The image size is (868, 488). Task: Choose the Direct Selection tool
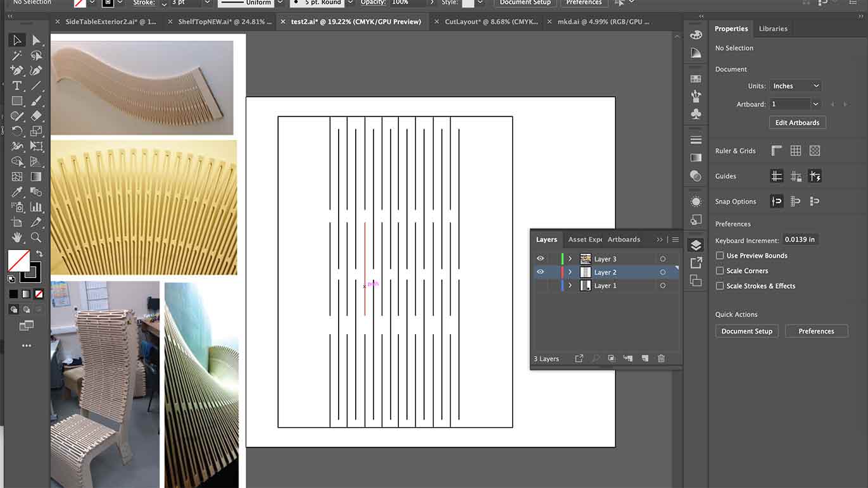pyautogui.click(x=36, y=41)
